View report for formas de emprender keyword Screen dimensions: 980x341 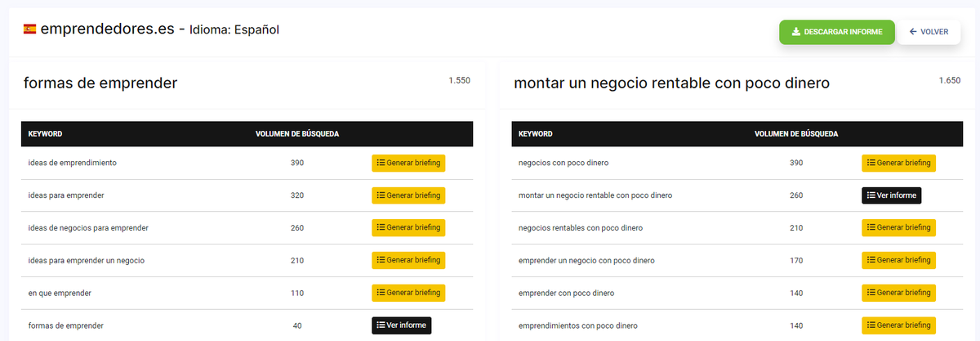pyautogui.click(x=401, y=325)
